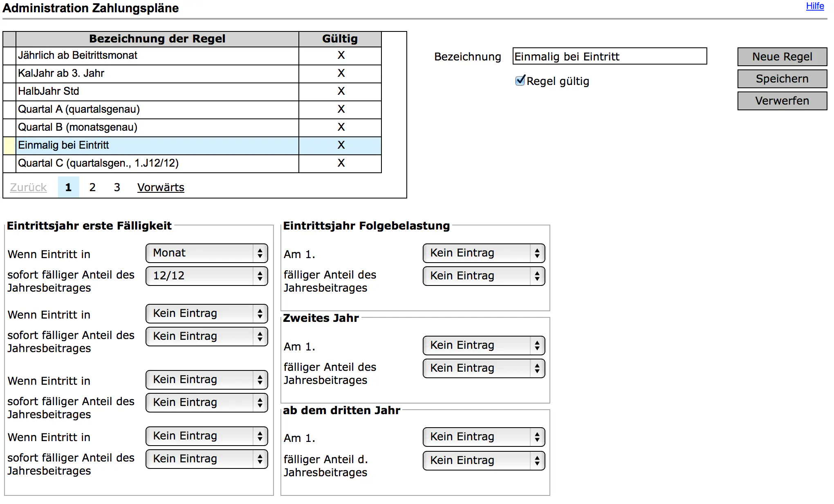Open the Am 1. dropdown under Zweites Jahr

[484, 346]
